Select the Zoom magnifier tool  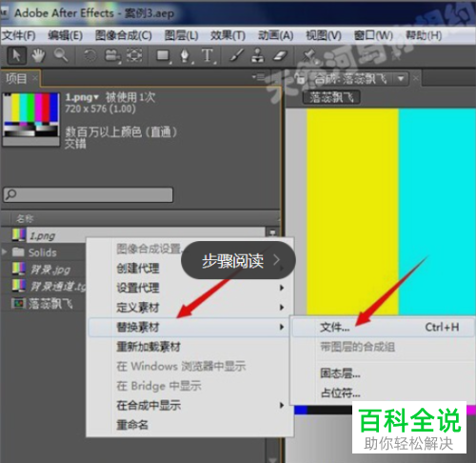60,55
